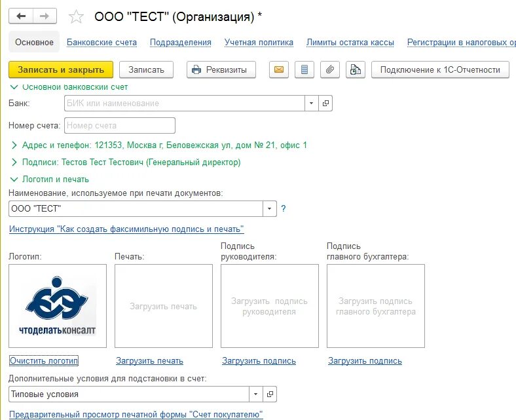Open the Банк field dropdown arrow

coord(311,103)
